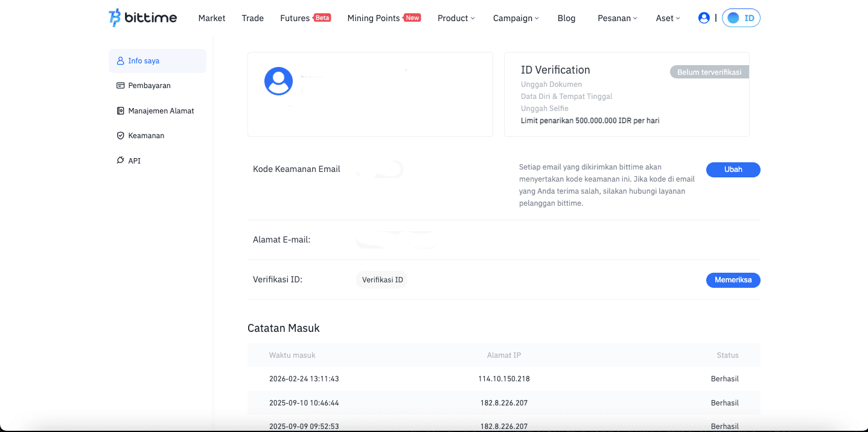This screenshot has height=432, width=868.
Task: Open the Trade menu item
Action: click(x=252, y=18)
